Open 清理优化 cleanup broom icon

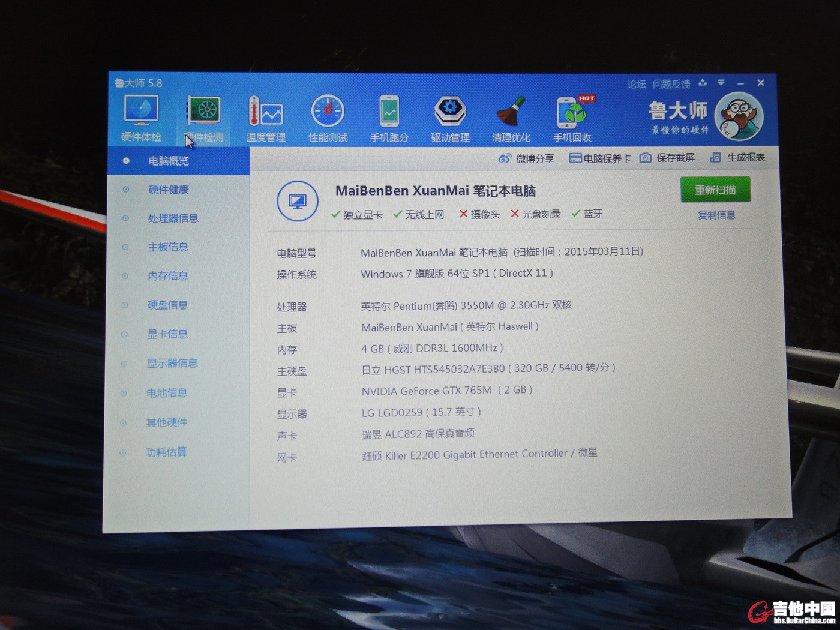coord(511,119)
